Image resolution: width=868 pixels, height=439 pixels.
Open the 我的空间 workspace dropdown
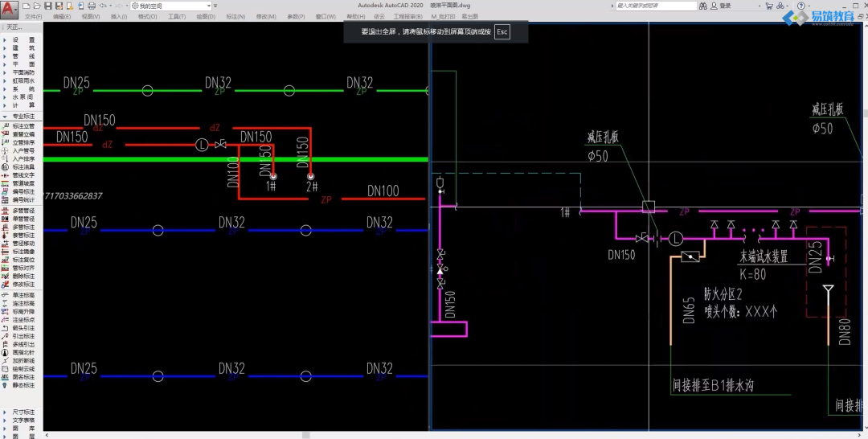pyautogui.click(x=170, y=6)
